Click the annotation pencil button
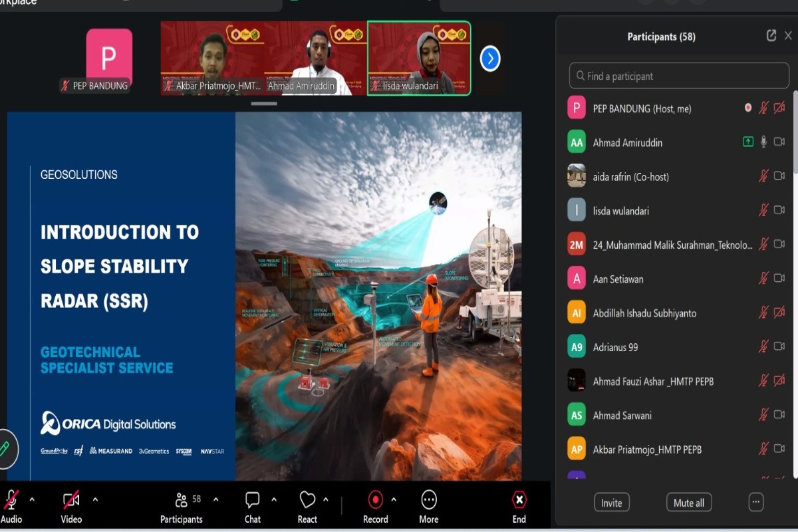The width and height of the screenshot is (798, 532). click(x=5, y=449)
